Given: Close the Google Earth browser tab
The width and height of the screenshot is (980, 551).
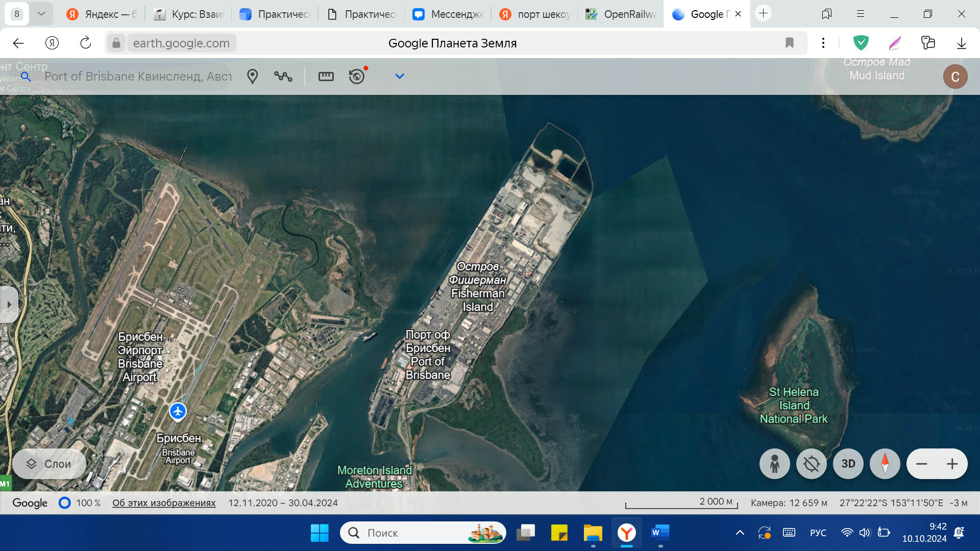Looking at the screenshot, I should (x=738, y=14).
